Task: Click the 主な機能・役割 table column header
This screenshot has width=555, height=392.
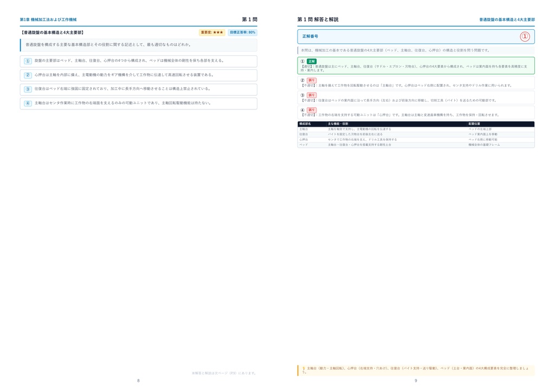Action: (x=338, y=124)
